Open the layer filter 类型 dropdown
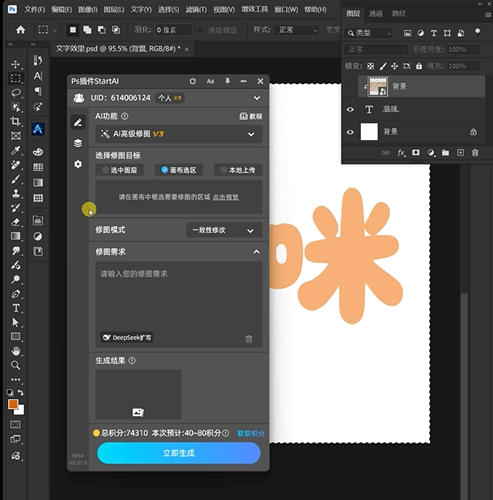493x500 pixels. click(369, 33)
